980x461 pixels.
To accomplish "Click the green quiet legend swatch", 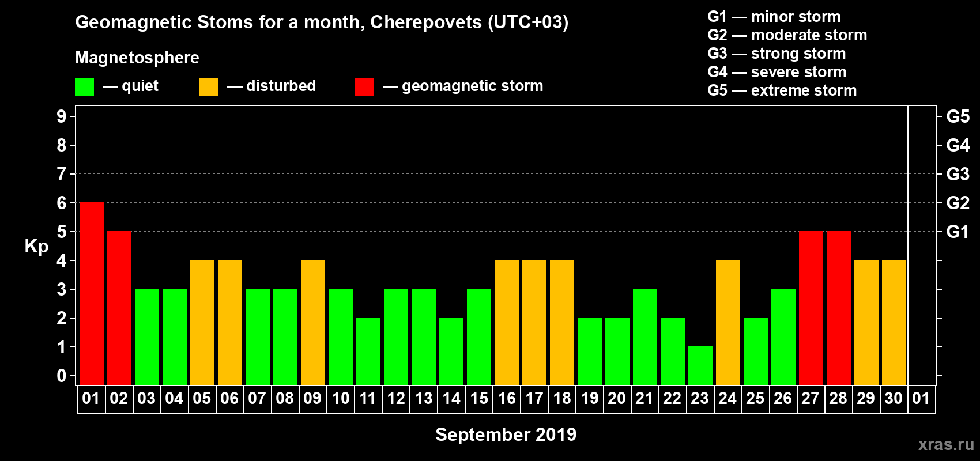I will [x=84, y=87].
